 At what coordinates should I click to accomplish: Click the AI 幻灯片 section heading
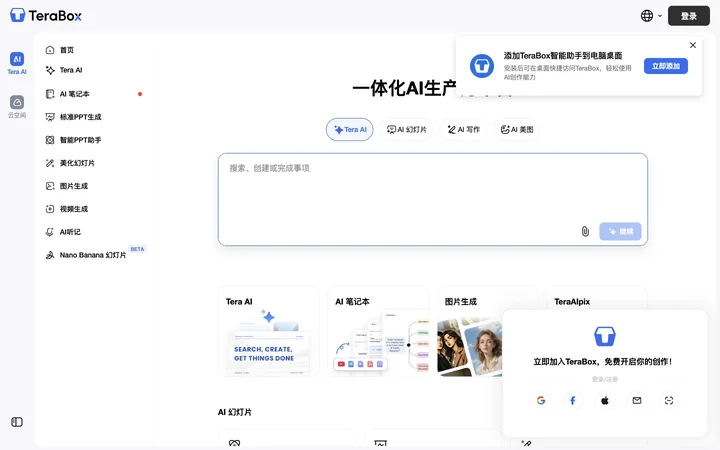tap(235, 412)
